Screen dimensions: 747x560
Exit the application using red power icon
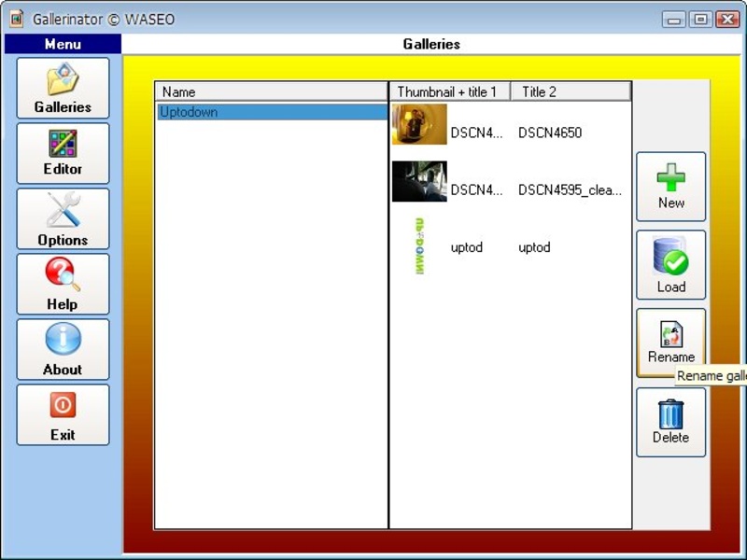(63, 414)
